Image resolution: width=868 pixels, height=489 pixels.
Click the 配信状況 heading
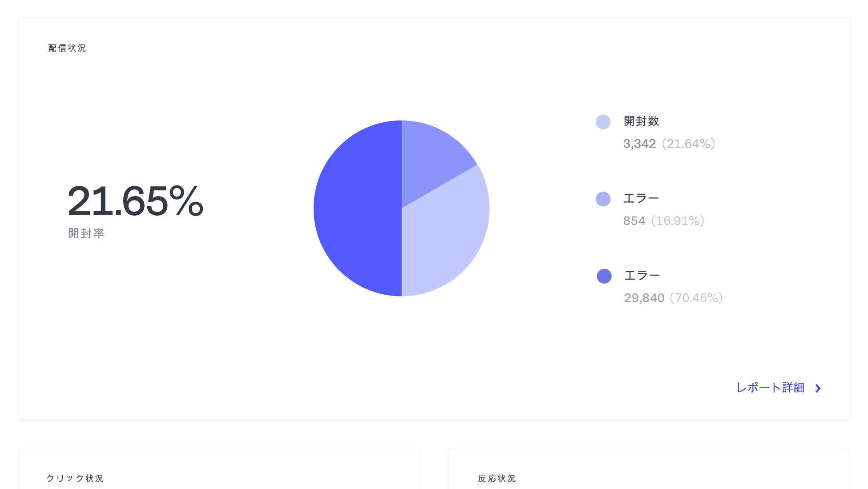tap(66, 48)
